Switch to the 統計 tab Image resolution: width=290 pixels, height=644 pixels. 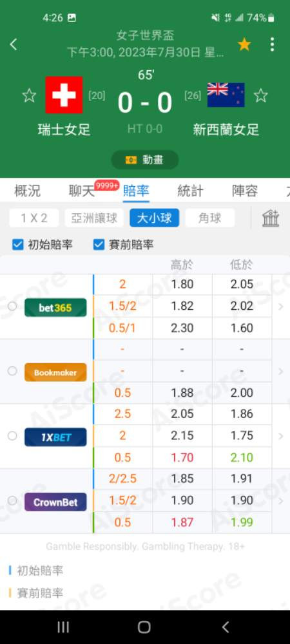tap(190, 191)
